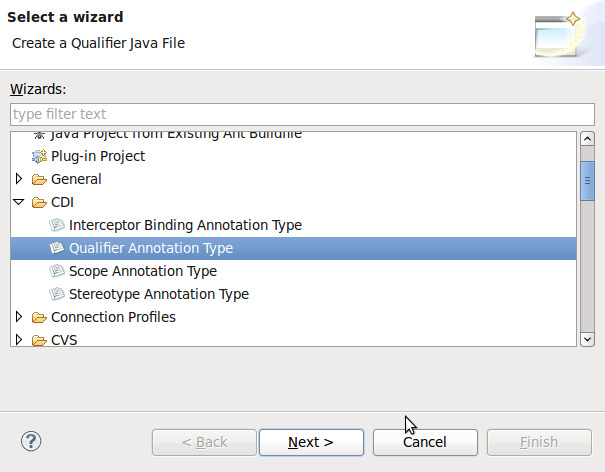
Task: Click the scrollbar down arrow
Action: point(587,339)
